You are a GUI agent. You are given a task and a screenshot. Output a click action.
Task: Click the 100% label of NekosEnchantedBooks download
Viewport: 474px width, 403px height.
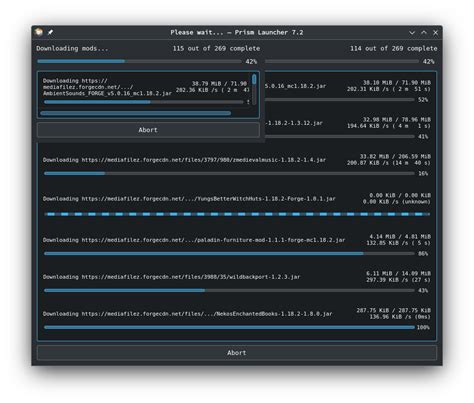pos(423,328)
